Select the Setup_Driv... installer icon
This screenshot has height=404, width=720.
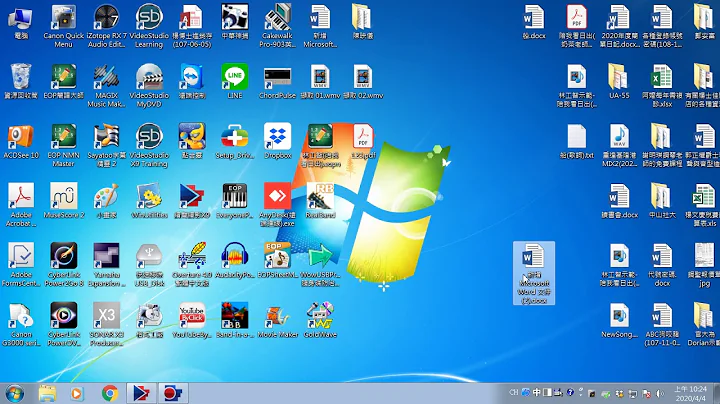235,141
